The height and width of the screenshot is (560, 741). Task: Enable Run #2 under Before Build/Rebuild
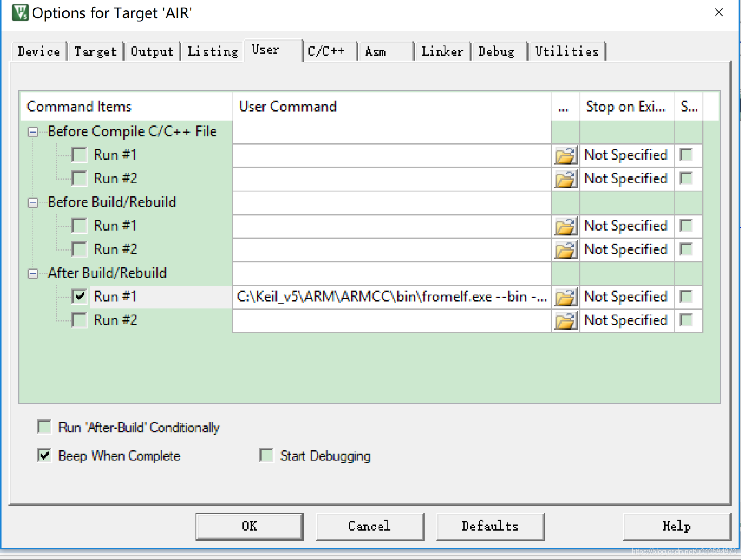point(79,249)
